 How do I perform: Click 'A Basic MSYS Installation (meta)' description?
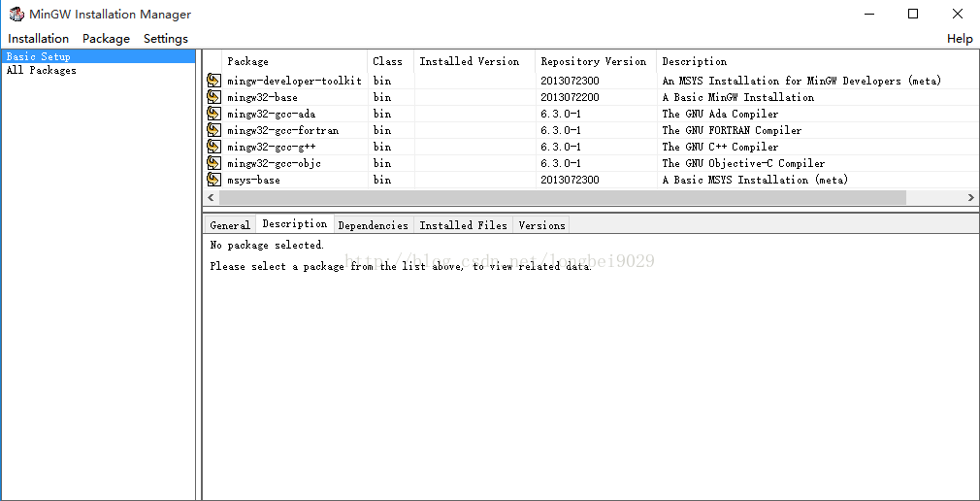(x=755, y=181)
